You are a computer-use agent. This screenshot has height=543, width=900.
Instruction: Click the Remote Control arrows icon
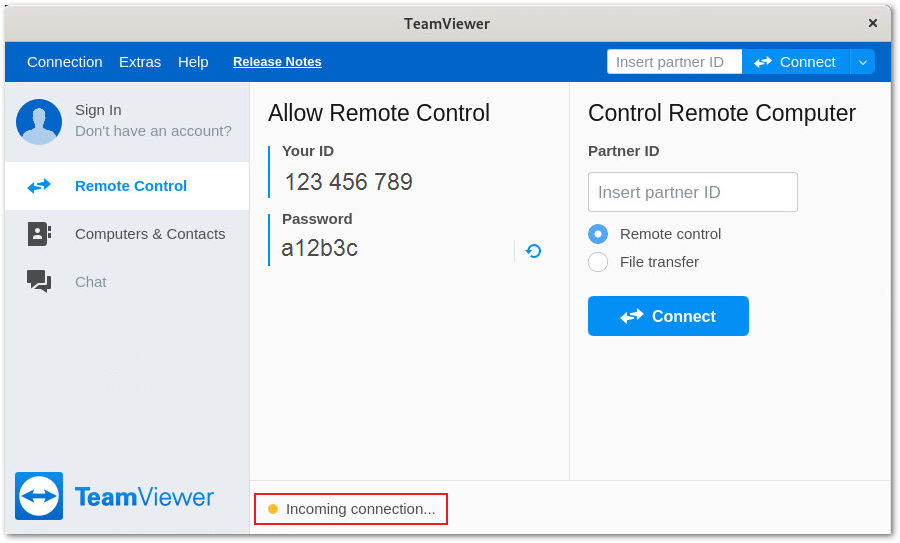[x=39, y=186]
